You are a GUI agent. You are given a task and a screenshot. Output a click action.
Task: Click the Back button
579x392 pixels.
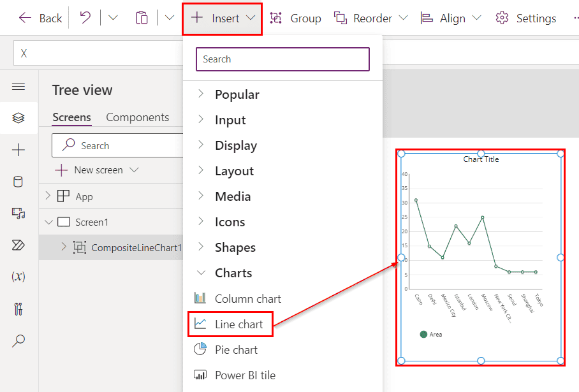click(x=40, y=18)
